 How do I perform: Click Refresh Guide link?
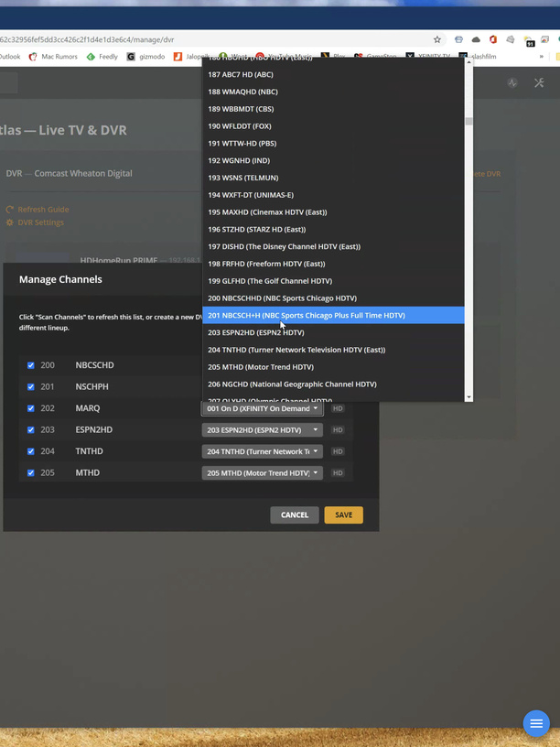pos(38,210)
